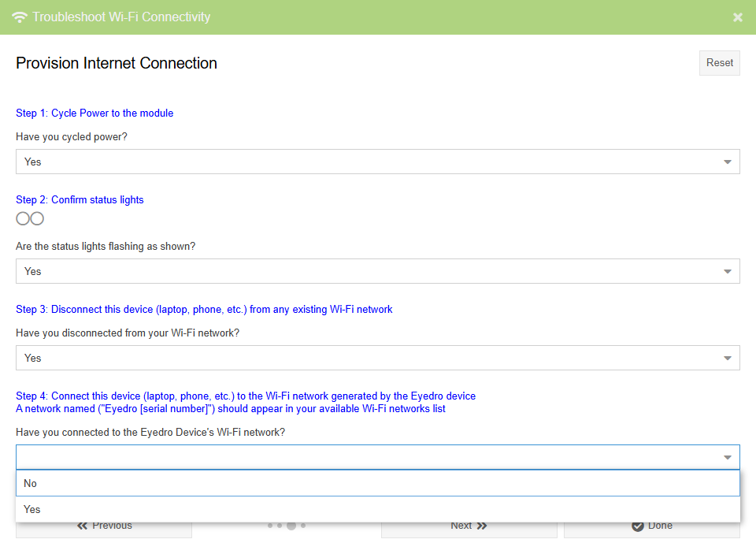Click the Next button
756x554 pixels.
coord(469,525)
